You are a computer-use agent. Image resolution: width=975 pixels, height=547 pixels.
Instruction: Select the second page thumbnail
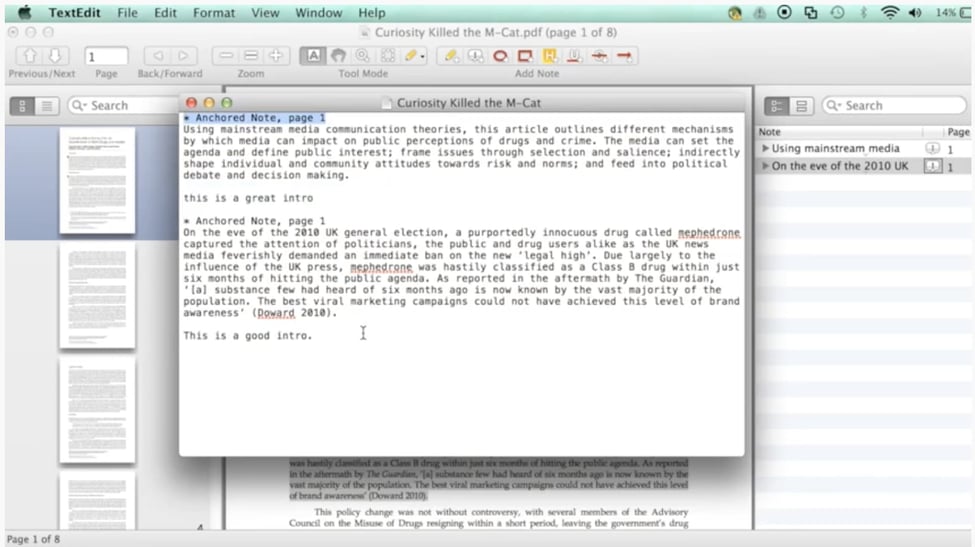(97, 295)
